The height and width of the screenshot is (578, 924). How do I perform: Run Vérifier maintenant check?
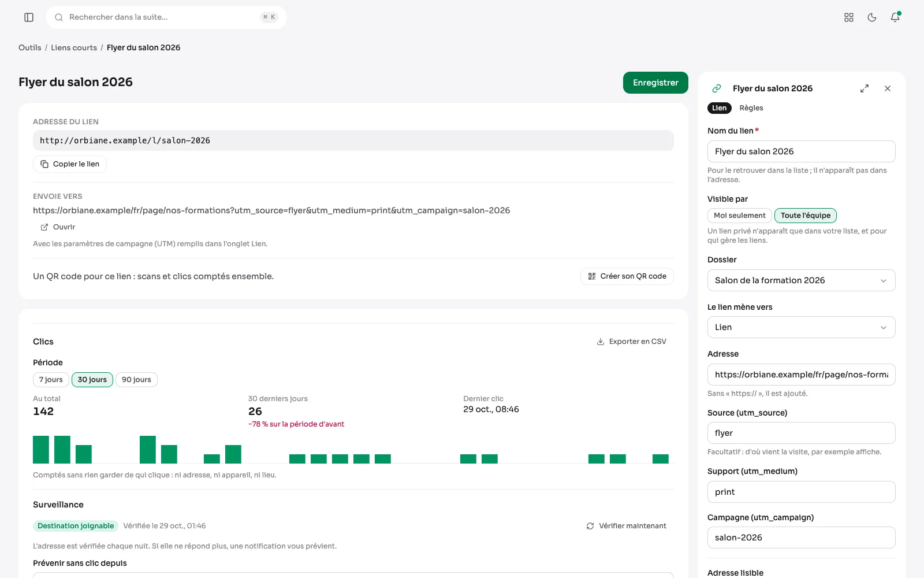pos(626,526)
